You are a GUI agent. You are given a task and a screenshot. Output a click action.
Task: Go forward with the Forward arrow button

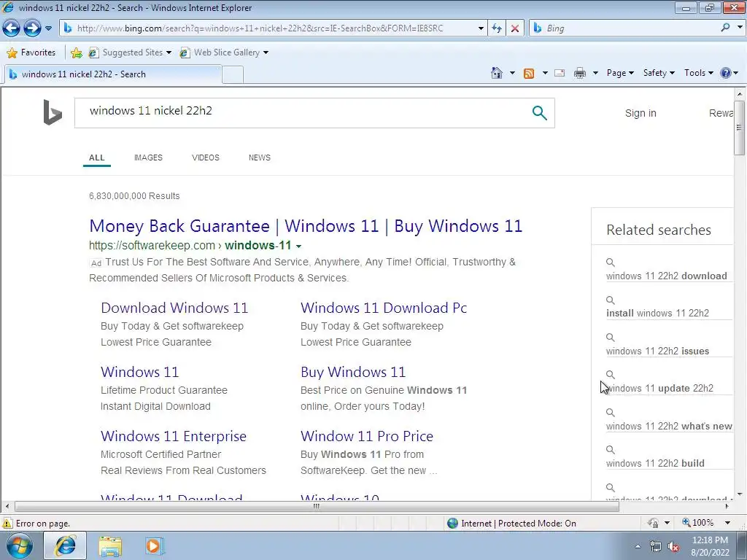tap(32, 28)
